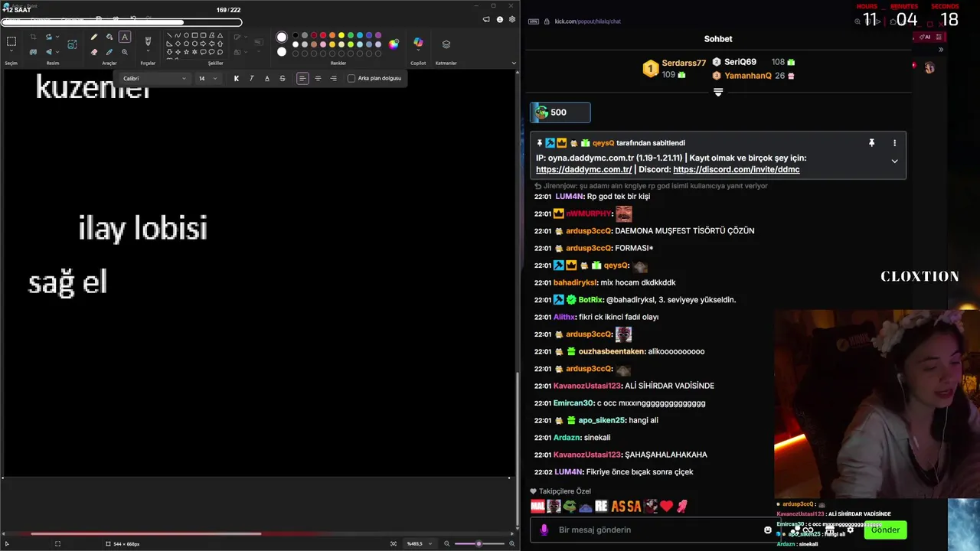Click the rectangular Selection tool

(x=11, y=41)
